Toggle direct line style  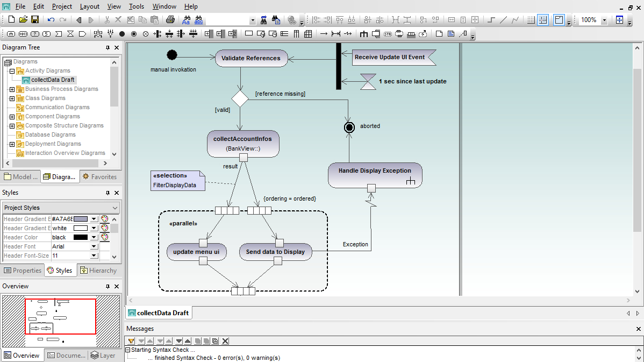504,20
